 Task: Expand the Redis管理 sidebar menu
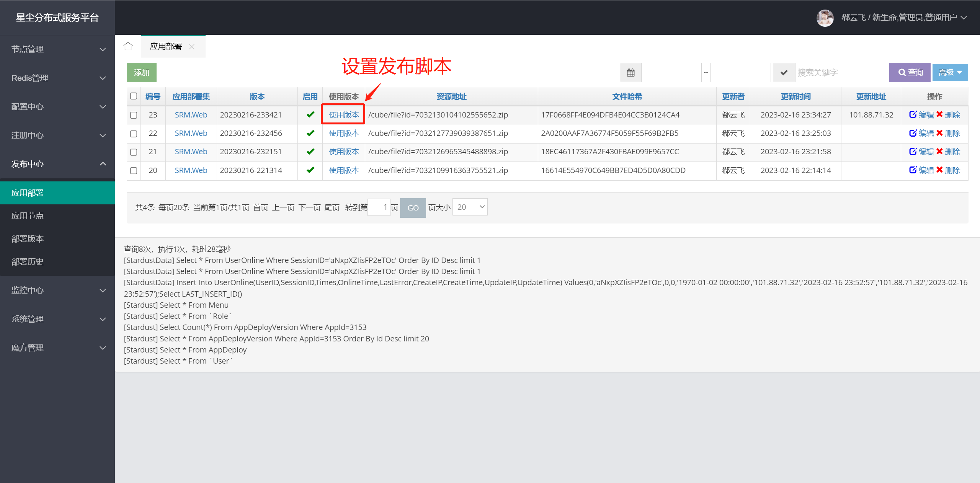tap(57, 78)
